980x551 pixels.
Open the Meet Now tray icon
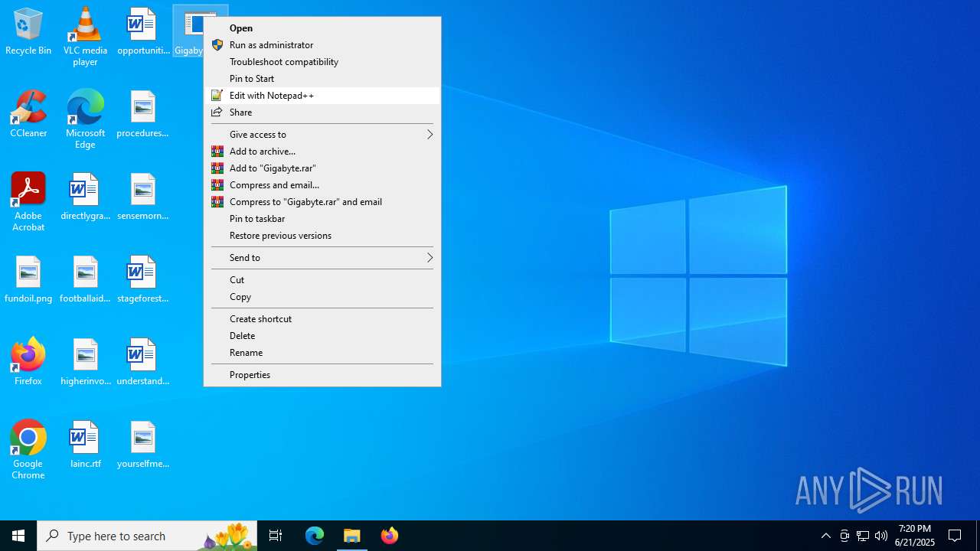[x=844, y=536]
